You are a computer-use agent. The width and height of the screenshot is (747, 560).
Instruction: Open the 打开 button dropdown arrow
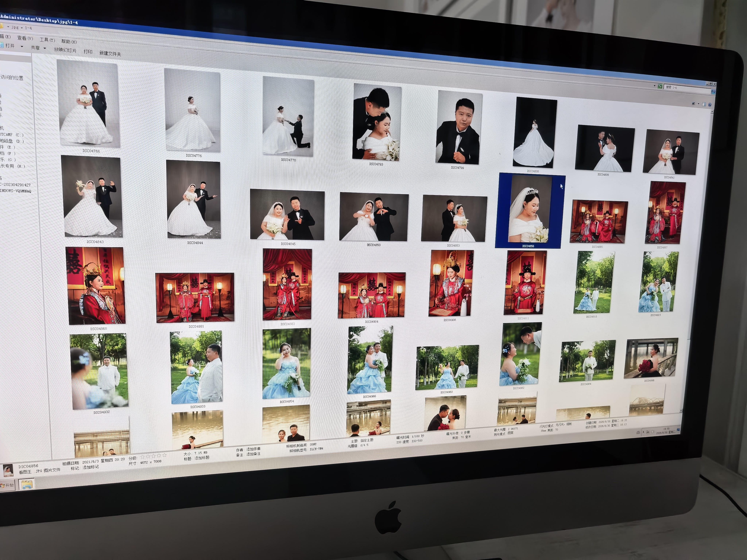click(x=22, y=47)
